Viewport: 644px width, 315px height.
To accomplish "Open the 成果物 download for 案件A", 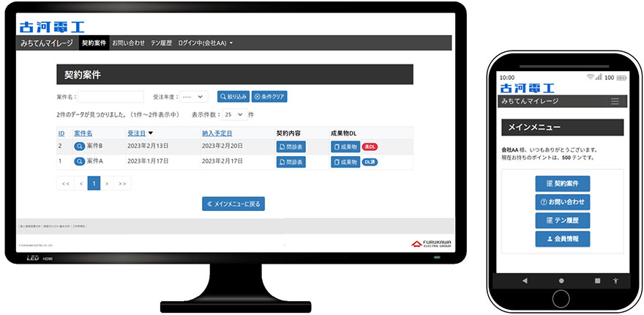I will [x=345, y=161].
